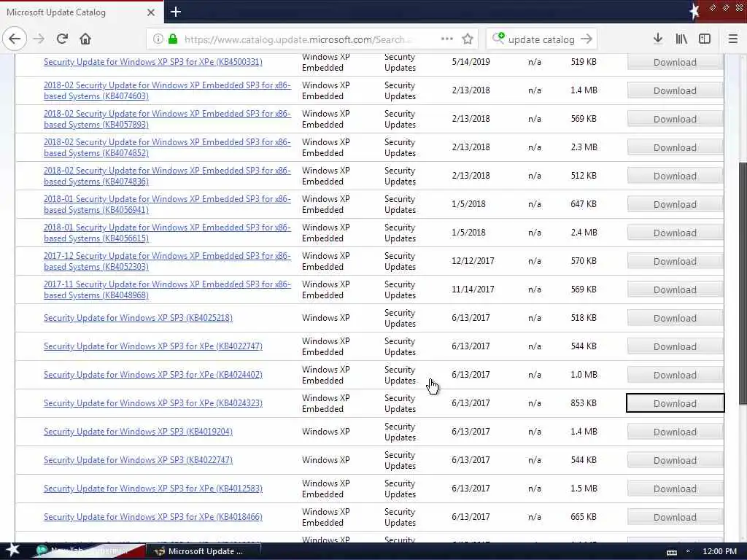Download the 665 KB KB4018466 update

[x=675, y=517]
